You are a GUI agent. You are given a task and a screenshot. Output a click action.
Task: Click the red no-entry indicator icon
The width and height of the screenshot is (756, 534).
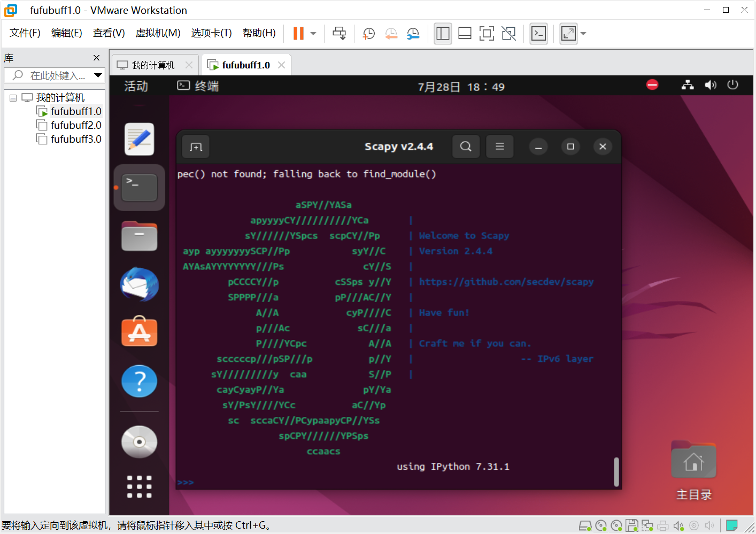coord(652,85)
